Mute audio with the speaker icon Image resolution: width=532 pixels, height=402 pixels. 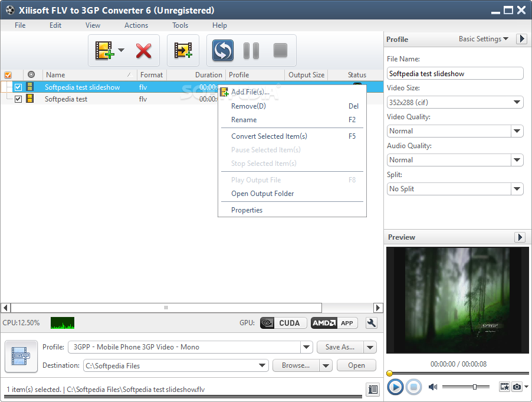click(x=433, y=387)
